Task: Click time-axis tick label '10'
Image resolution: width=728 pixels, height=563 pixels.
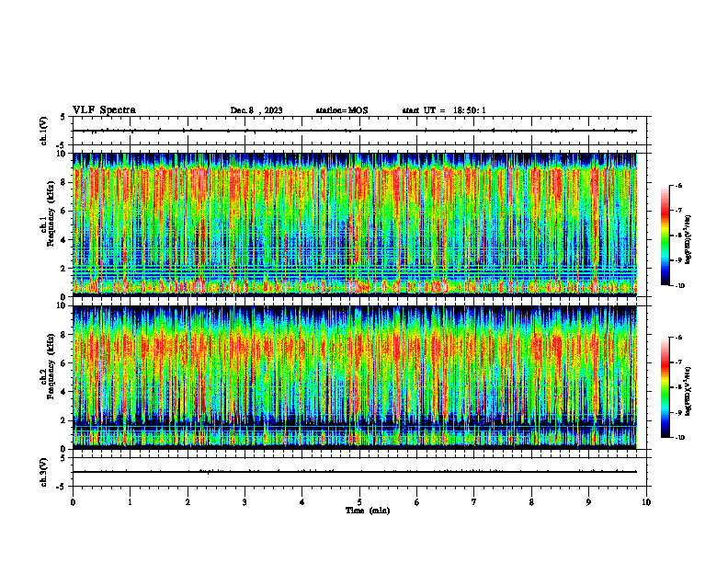Action: click(646, 502)
